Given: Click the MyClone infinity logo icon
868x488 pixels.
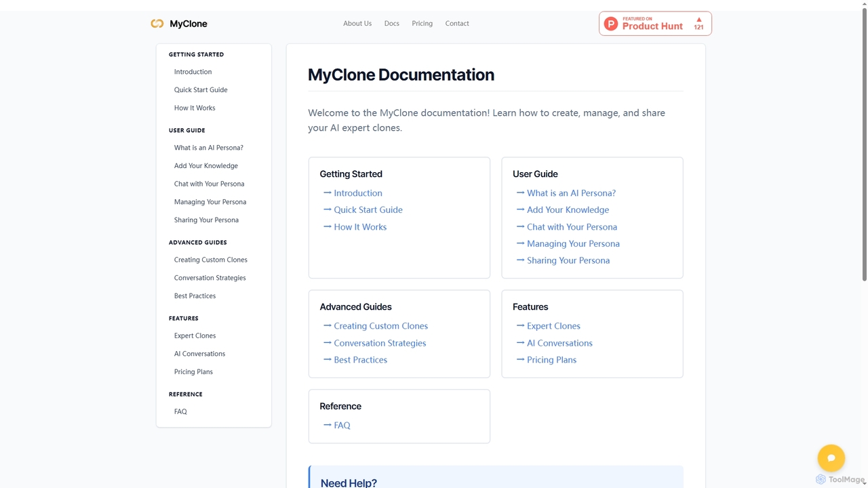Looking at the screenshot, I should (157, 24).
